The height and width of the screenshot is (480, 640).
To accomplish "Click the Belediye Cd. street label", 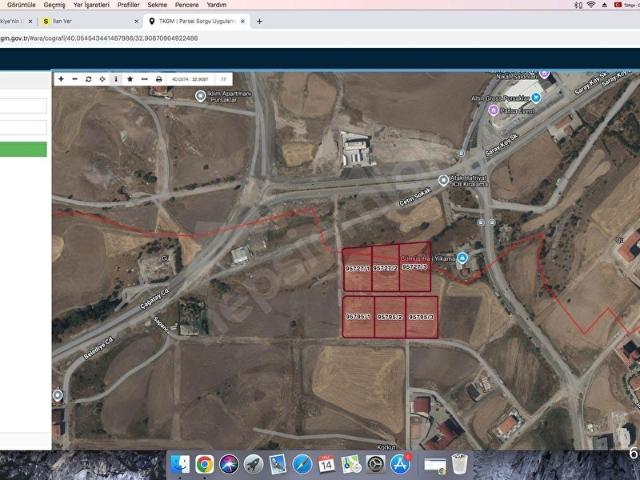I will 98,348.
